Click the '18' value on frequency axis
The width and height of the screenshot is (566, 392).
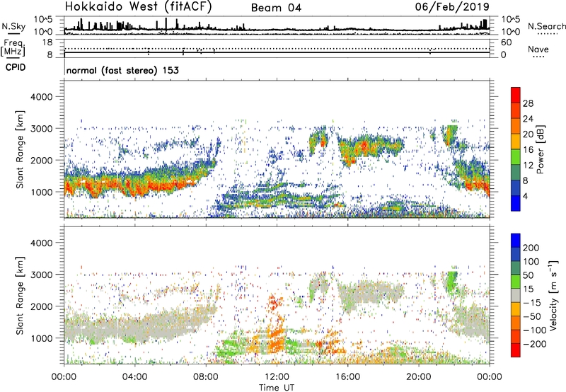[x=47, y=42]
